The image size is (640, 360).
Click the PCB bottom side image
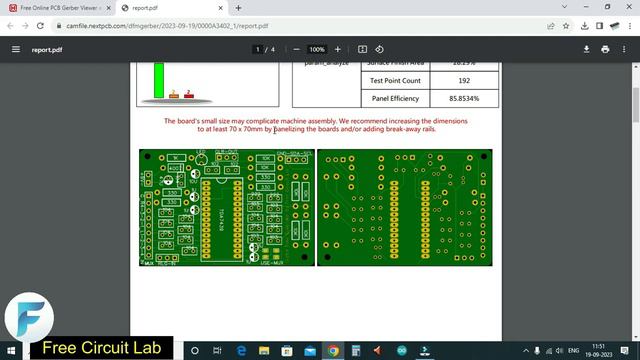coord(404,207)
